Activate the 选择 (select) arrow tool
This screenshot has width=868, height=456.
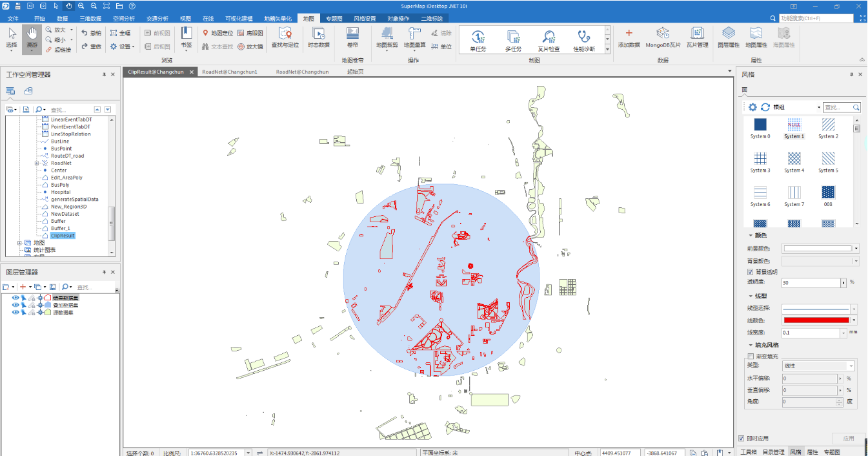12,39
